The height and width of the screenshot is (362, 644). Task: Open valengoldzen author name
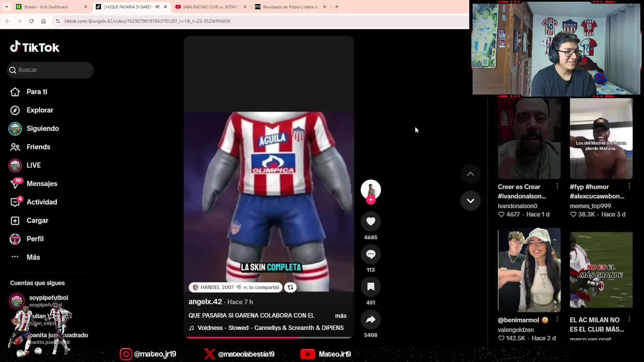[x=516, y=330]
